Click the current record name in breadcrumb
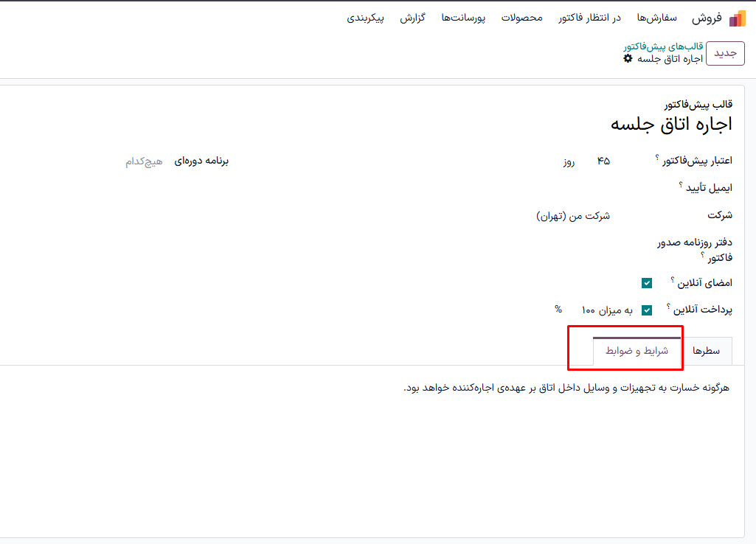The image size is (756, 544). point(670,59)
